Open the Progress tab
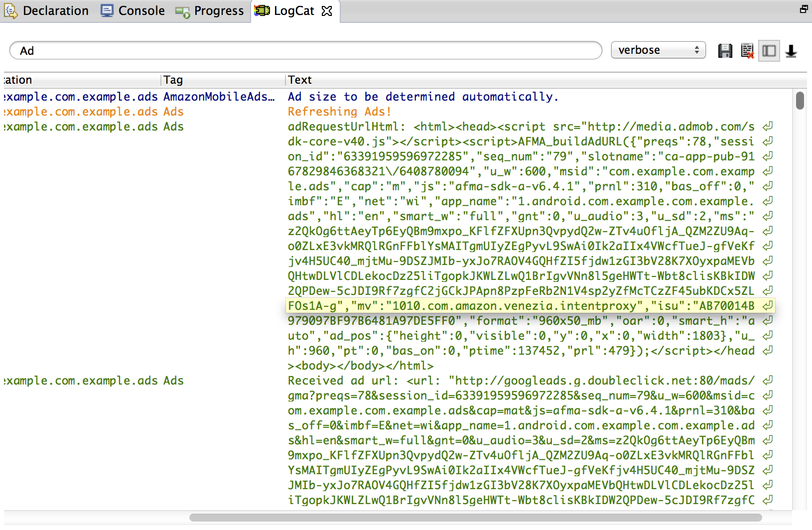 click(210, 11)
